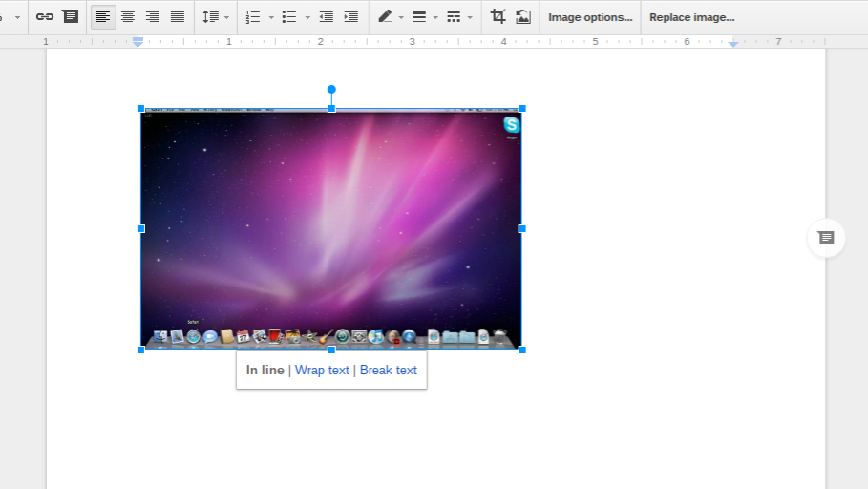The image size is (868, 489).
Task: Click left-middle resize handle of image
Action: [140, 228]
